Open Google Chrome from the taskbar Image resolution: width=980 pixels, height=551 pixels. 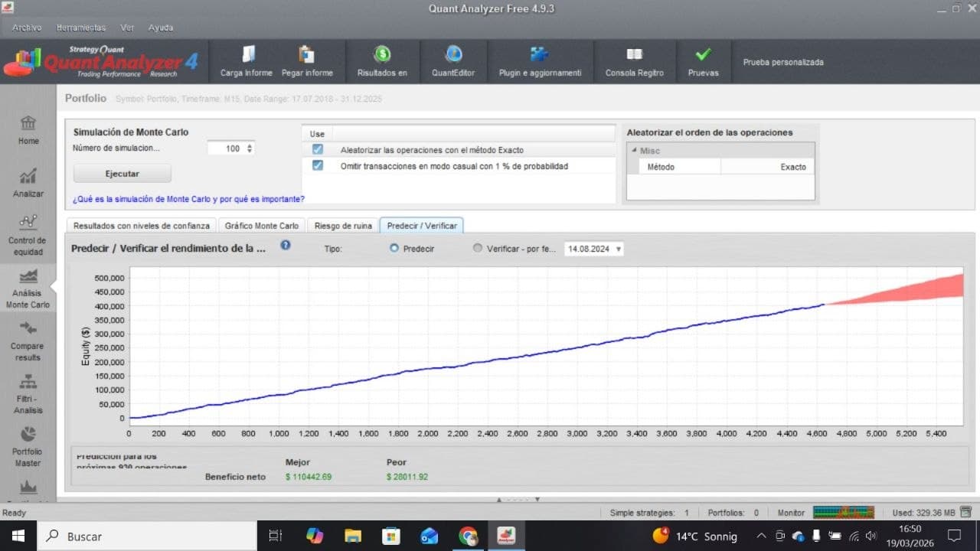click(x=468, y=536)
